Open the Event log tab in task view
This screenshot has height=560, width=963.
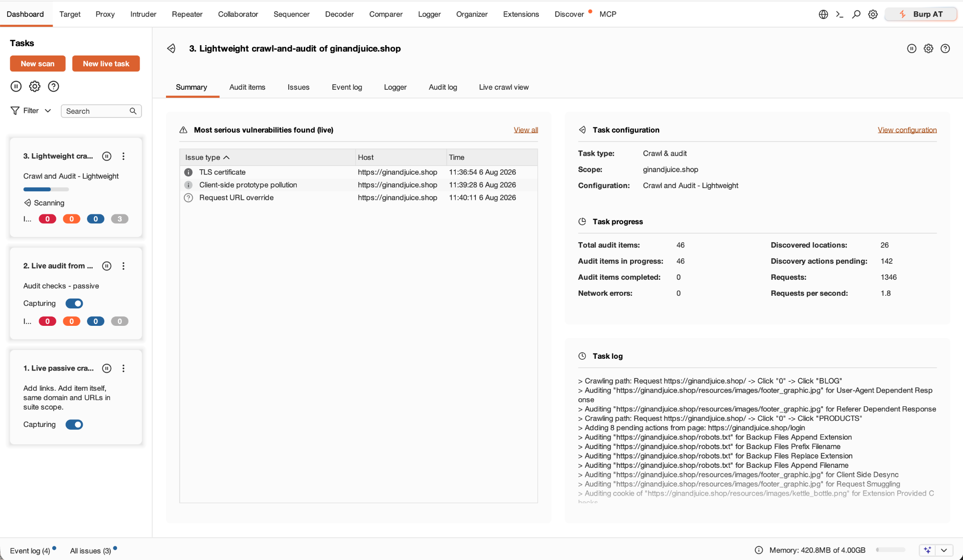click(347, 87)
